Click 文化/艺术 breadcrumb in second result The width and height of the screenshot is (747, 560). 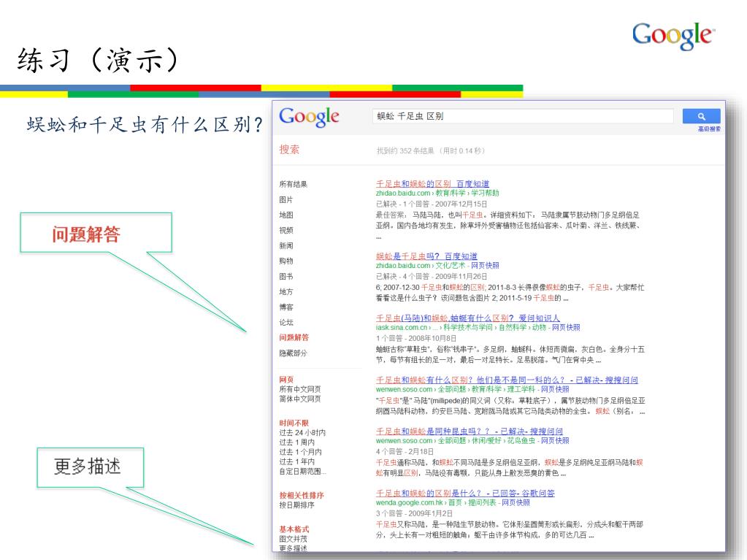tap(450, 266)
